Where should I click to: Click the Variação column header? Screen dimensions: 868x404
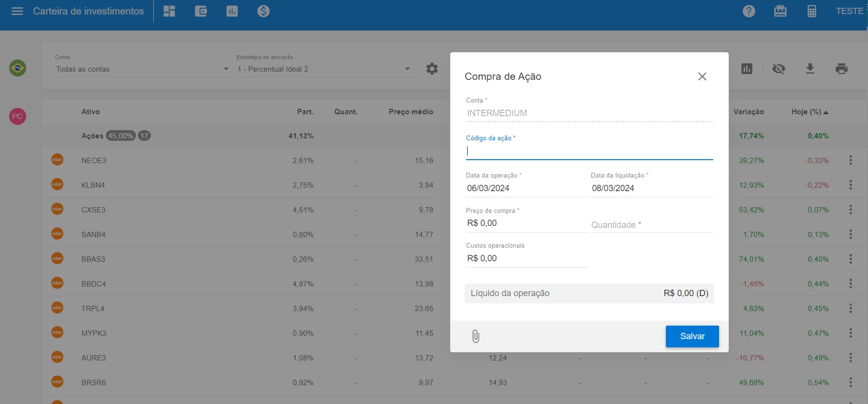click(x=748, y=112)
